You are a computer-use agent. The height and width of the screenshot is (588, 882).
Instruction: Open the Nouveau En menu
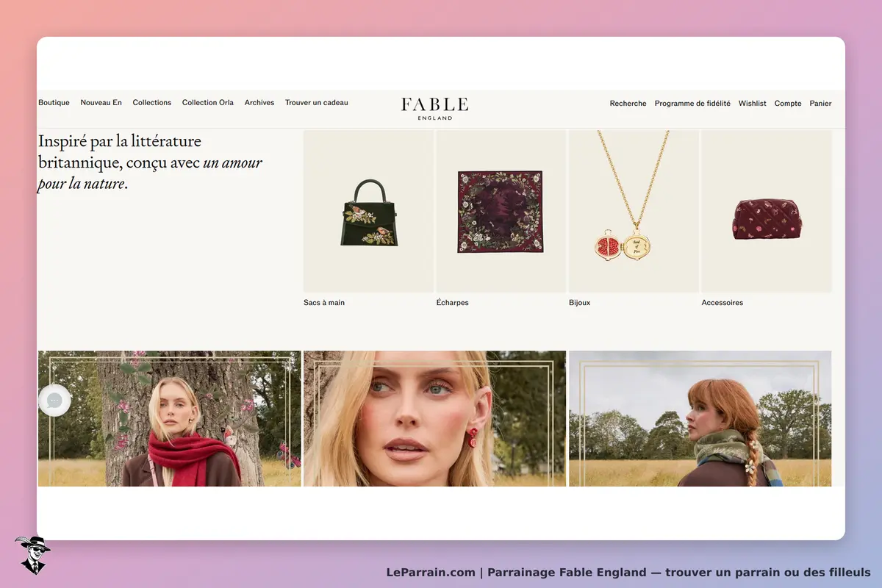[101, 103]
